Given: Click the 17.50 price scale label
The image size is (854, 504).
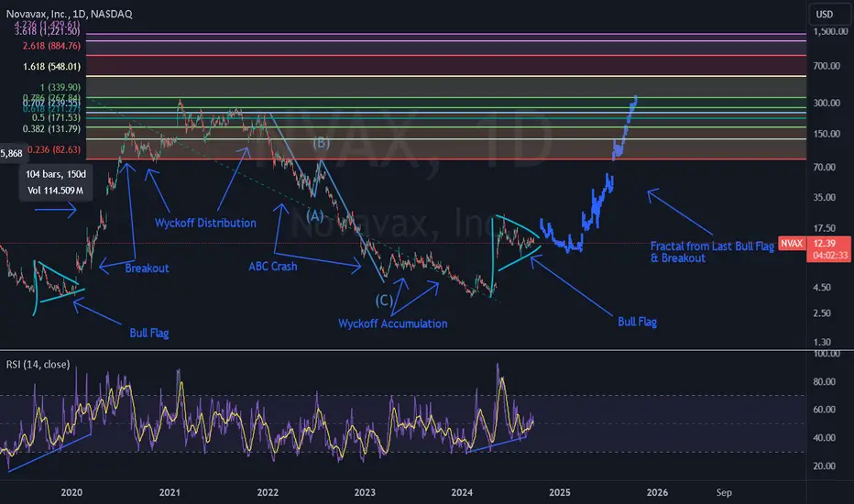Looking at the screenshot, I should (825, 228).
